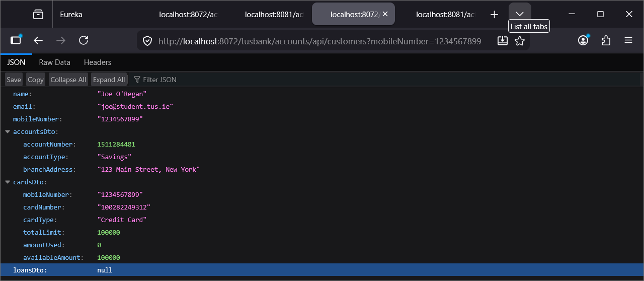The image size is (644, 281).
Task: Click the accountType key
Action: pyautogui.click(x=46, y=157)
